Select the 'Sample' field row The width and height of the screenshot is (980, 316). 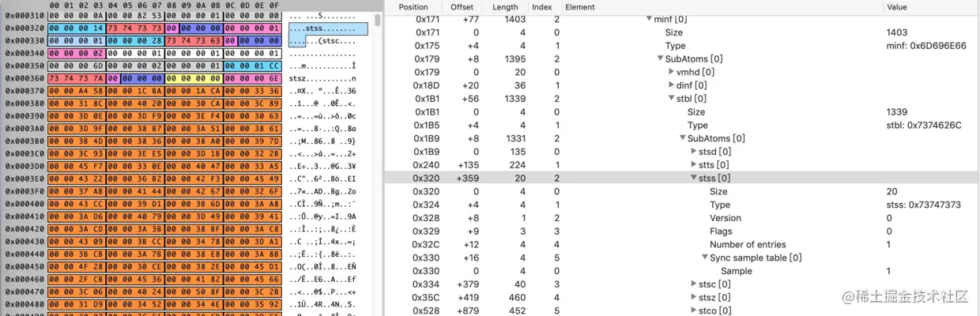(681, 271)
